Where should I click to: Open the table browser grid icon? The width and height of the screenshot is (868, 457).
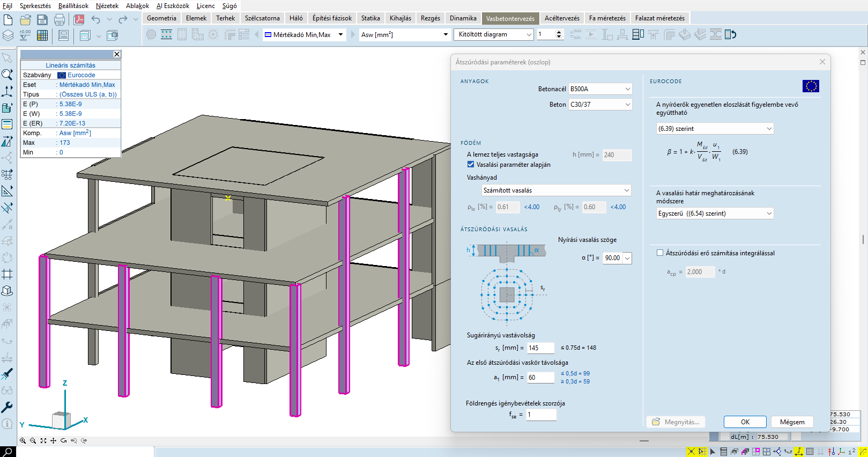pyautogui.click(x=42, y=35)
